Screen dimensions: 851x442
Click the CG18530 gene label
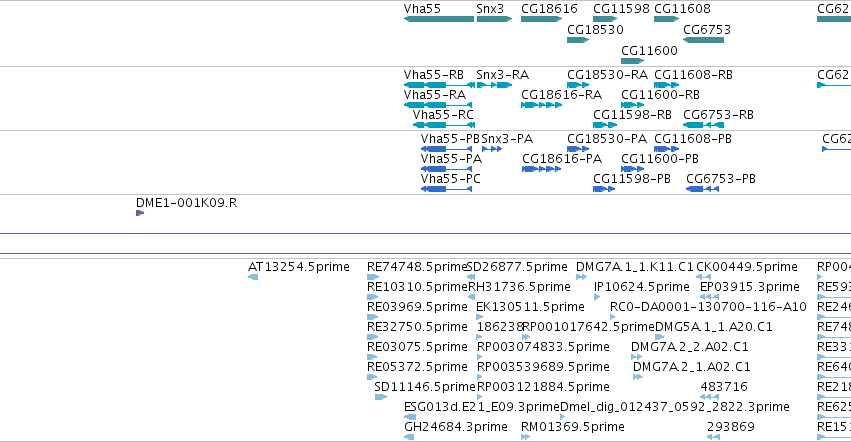[595, 30]
